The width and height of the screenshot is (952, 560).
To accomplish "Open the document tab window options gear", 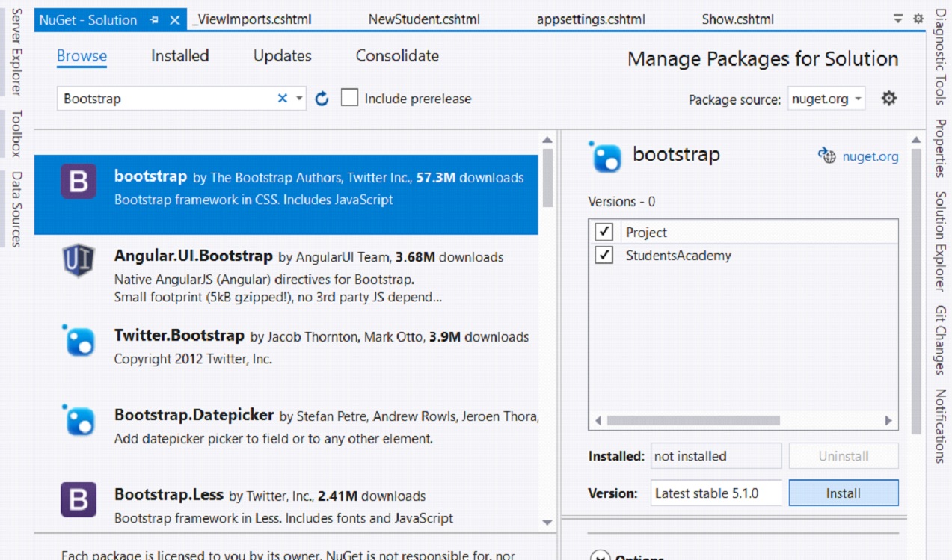I will pos(918,19).
